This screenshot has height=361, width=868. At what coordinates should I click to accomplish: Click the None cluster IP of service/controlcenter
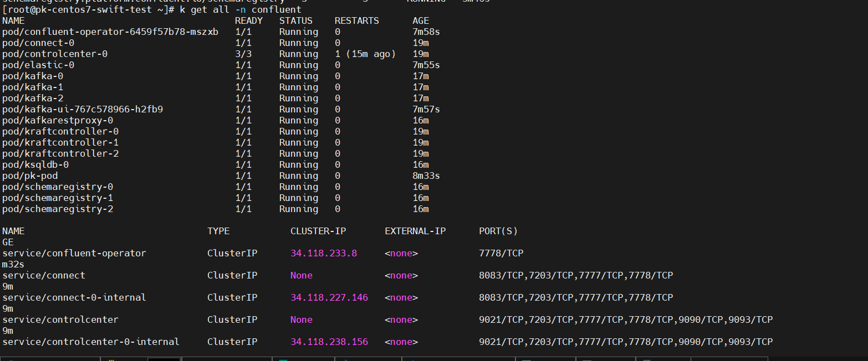pyautogui.click(x=302, y=319)
